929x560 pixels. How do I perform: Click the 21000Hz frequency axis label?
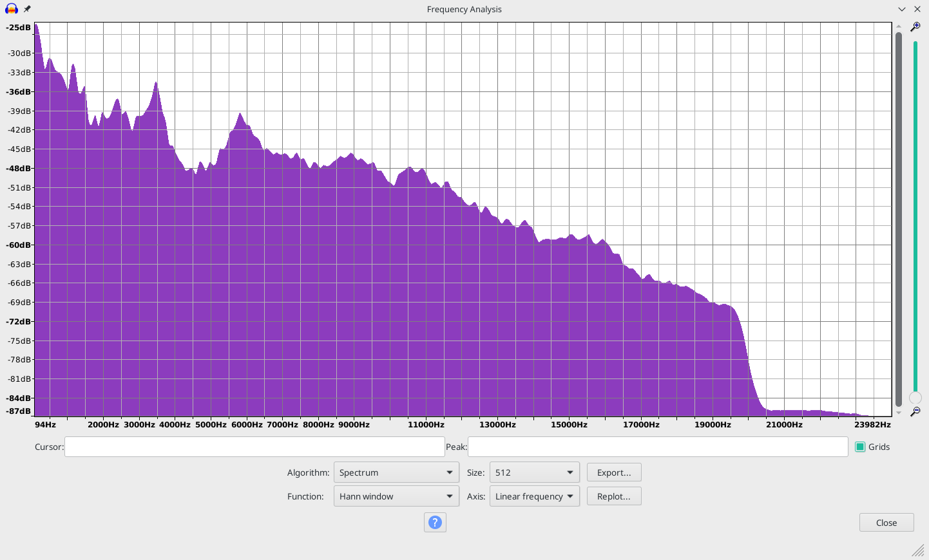[x=784, y=424]
